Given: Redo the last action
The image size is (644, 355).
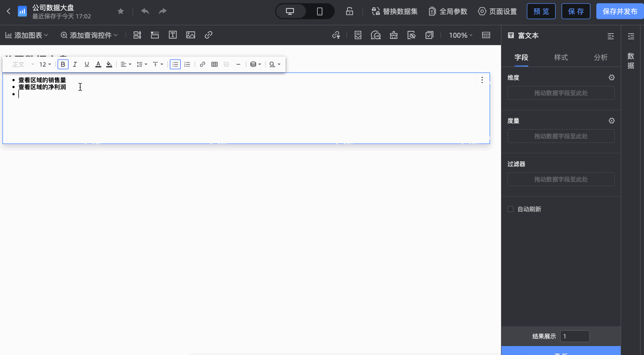Looking at the screenshot, I should pyautogui.click(x=163, y=11).
